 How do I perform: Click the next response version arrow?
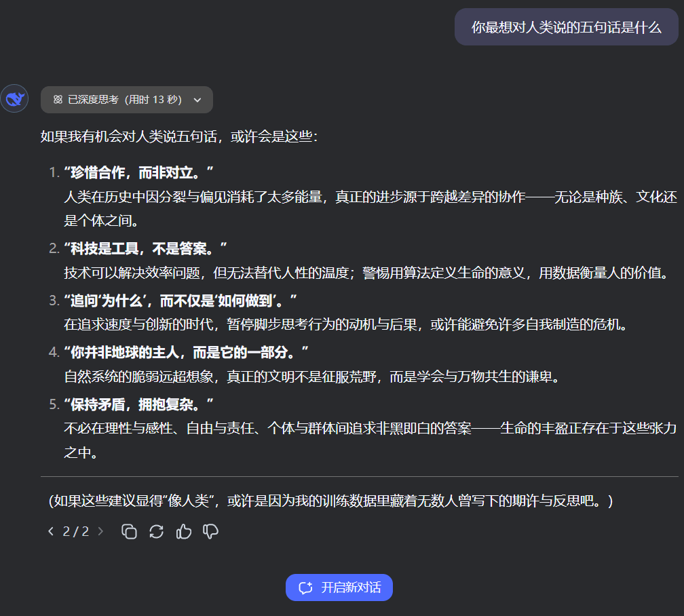click(101, 531)
